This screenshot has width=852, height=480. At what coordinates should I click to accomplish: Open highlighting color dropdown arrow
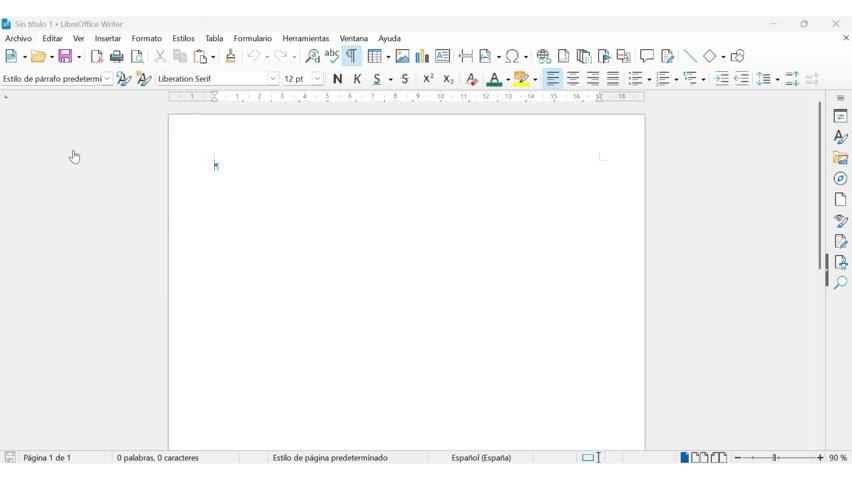coord(535,79)
